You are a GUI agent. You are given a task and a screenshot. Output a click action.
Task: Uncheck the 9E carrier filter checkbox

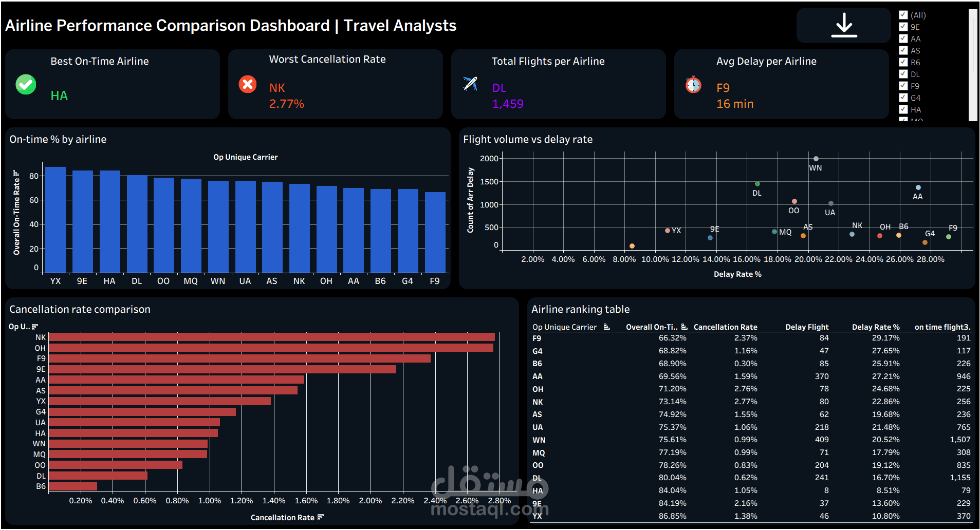pos(903,27)
